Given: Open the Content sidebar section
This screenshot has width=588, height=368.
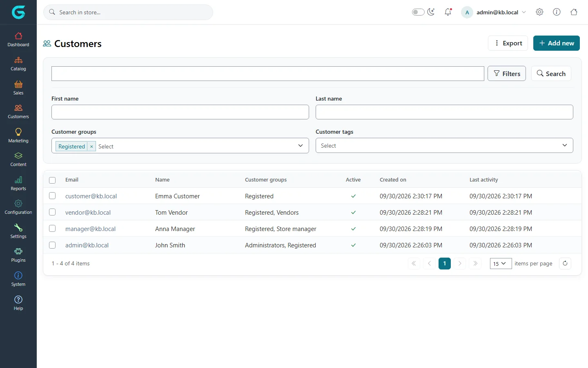Looking at the screenshot, I should pyautogui.click(x=18, y=159).
